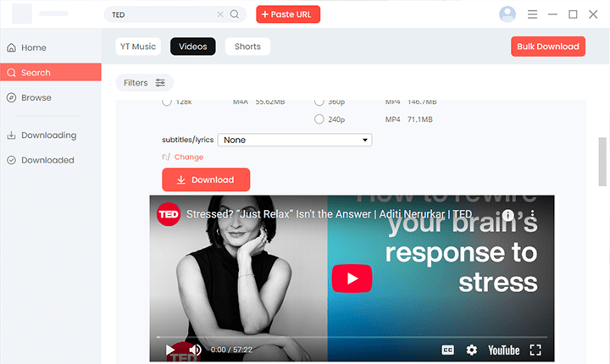Open the Filters options
610x364 pixels.
click(144, 83)
